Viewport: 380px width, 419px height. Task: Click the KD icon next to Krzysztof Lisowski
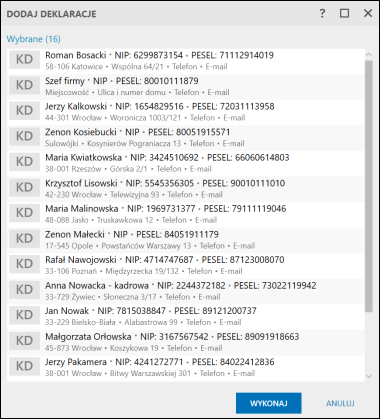click(x=24, y=187)
